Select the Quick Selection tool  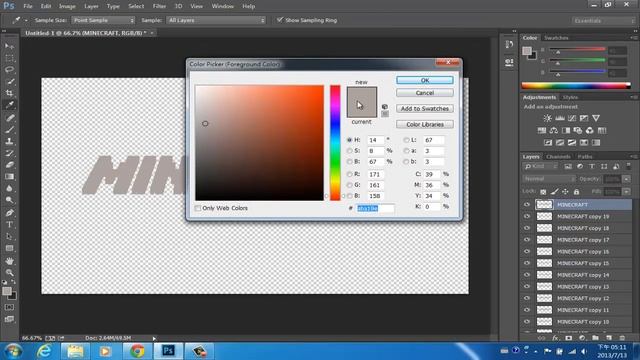point(9,82)
